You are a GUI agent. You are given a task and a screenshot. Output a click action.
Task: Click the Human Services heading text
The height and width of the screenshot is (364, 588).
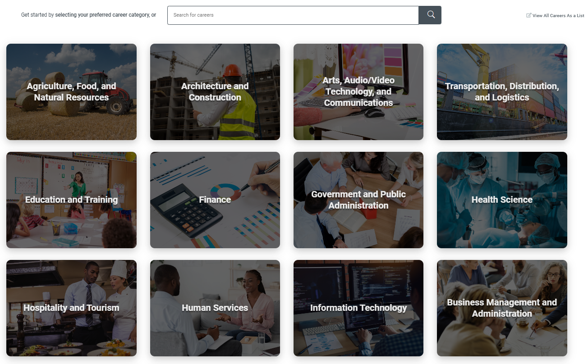coord(215,308)
